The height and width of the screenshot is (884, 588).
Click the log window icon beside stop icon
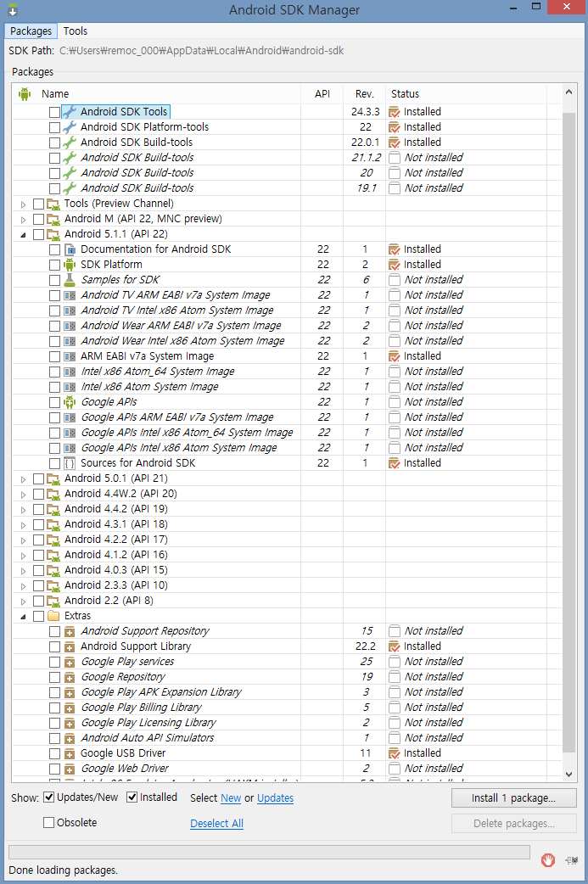point(572,859)
